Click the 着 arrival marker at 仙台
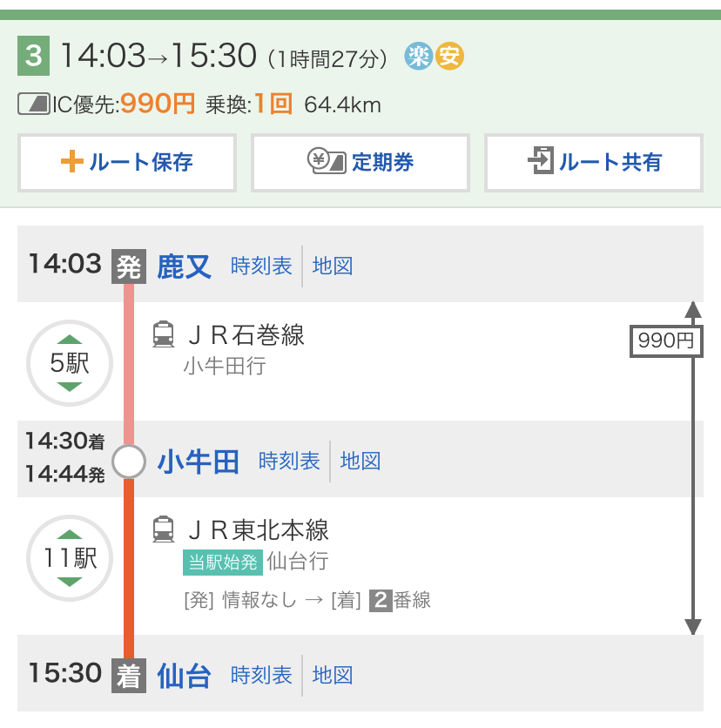This screenshot has height=728, width=721. (x=129, y=676)
